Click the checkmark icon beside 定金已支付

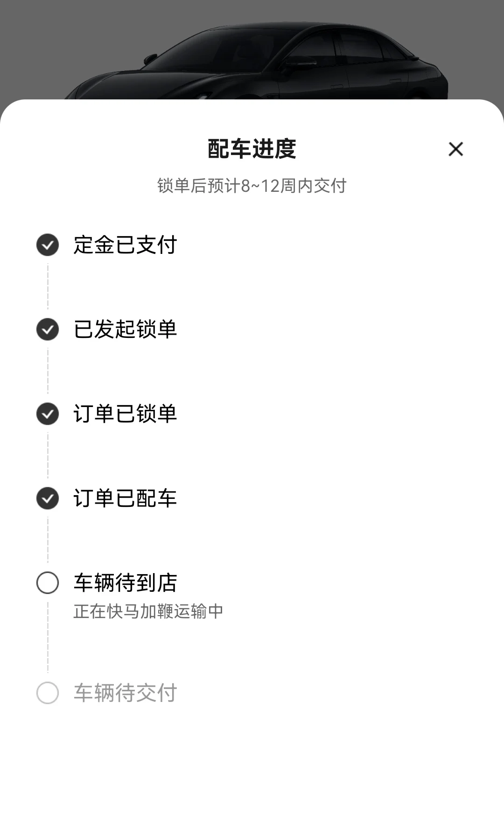pos(48,245)
